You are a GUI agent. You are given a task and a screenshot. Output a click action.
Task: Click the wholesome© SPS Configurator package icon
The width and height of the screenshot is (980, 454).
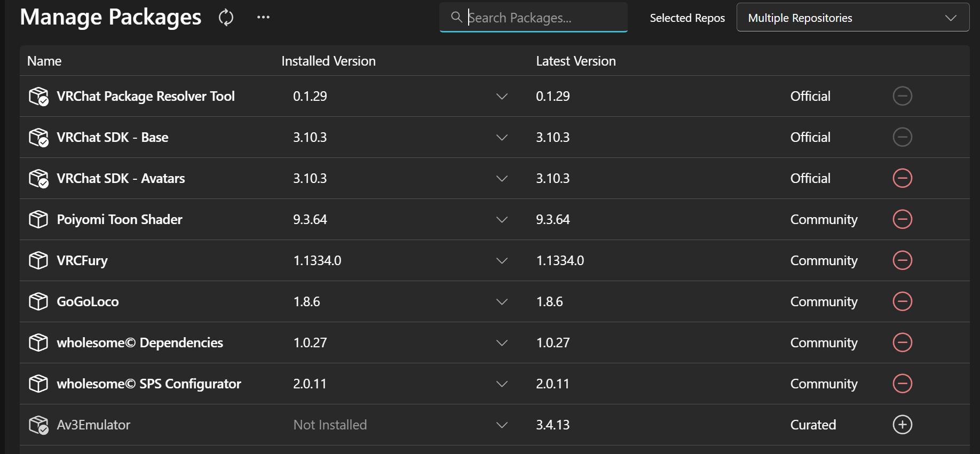pyautogui.click(x=38, y=384)
